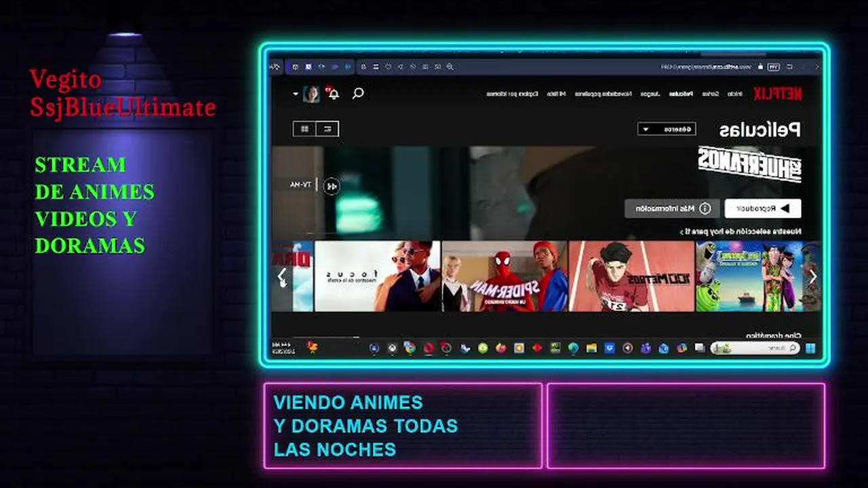The height and width of the screenshot is (488, 868).
Task: Open the Series tab
Action: click(x=710, y=94)
